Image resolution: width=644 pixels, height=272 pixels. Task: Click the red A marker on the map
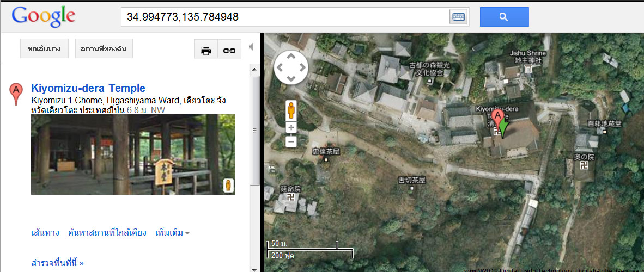[498, 119]
